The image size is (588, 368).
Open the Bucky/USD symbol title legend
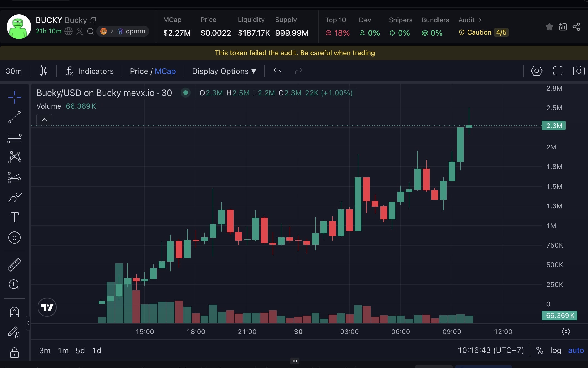click(x=104, y=93)
